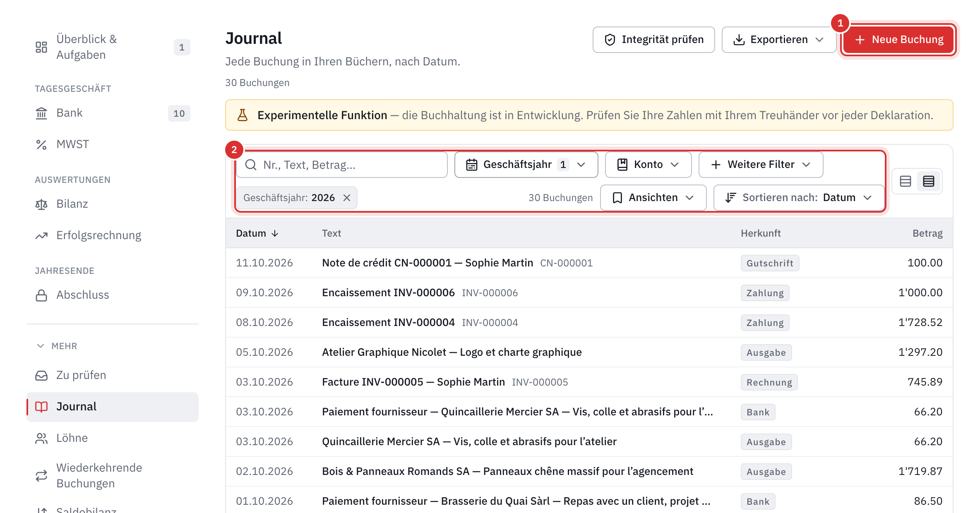The image size is (980, 513).
Task: Click the Löhne people icon
Action: pyautogui.click(x=41, y=438)
